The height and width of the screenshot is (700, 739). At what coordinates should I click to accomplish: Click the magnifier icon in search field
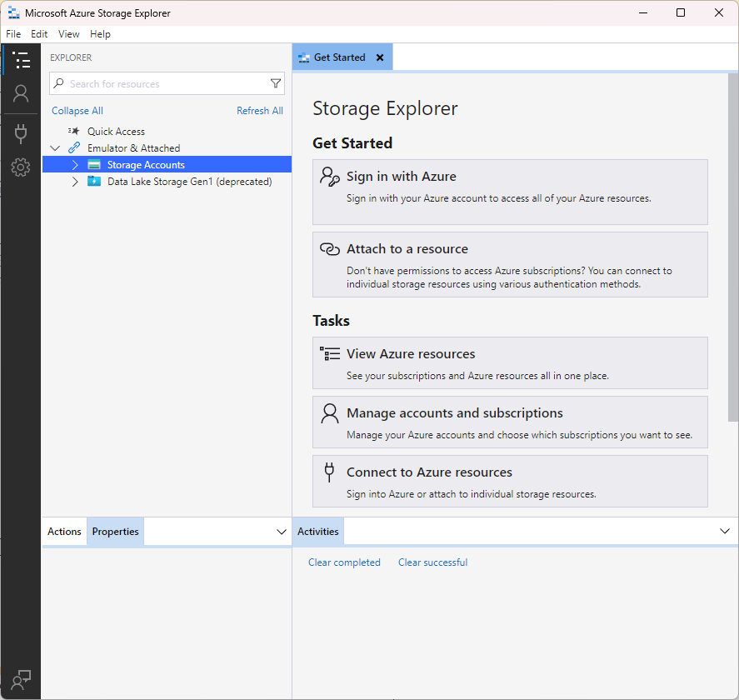(58, 83)
